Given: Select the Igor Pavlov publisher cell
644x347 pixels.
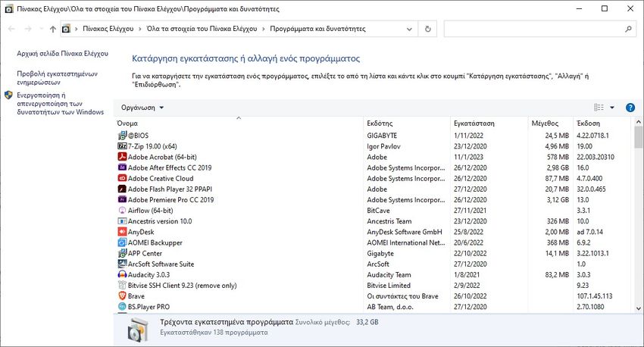Looking at the screenshot, I should tap(383, 146).
